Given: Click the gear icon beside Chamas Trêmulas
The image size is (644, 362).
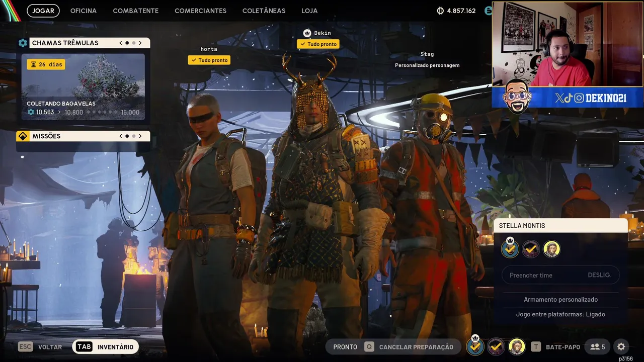Looking at the screenshot, I should coord(23,43).
